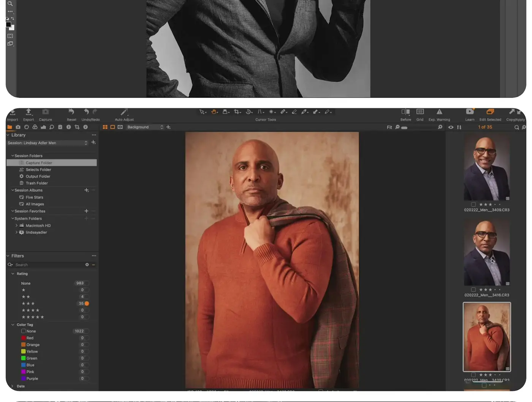Screen dimensions: 532x402
Task: Select the 020222_Men__3416.CR3 thumbnail
Action: [x=487, y=252]
